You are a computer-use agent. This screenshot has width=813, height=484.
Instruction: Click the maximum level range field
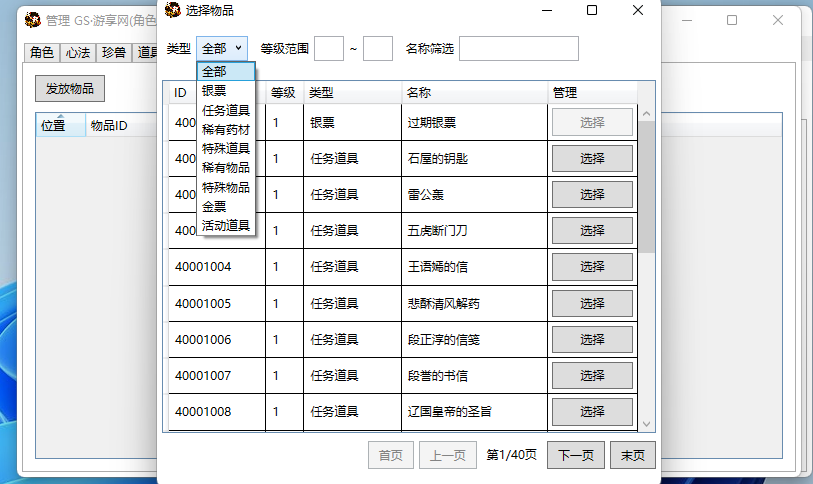click(x=378, y=48)
